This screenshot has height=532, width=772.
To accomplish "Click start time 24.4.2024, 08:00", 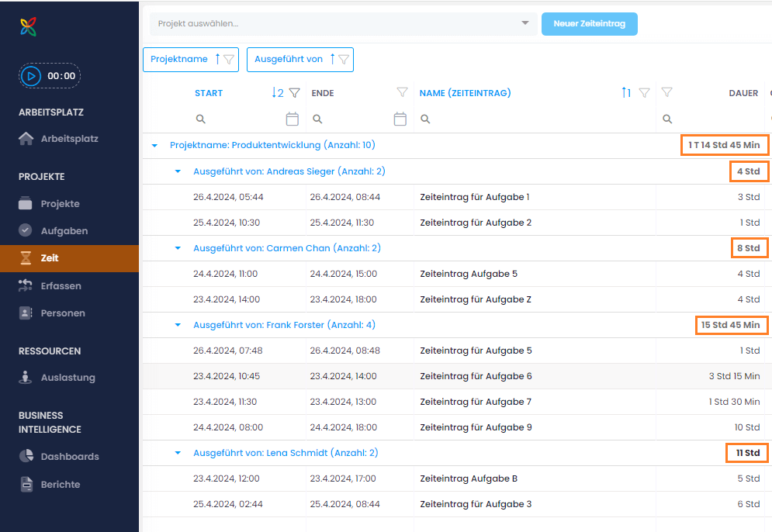I will (228, 427).
